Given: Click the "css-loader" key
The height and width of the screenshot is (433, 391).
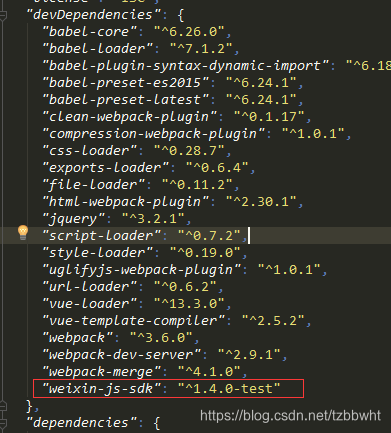Looking at the screenshot, I should point(89,151).
